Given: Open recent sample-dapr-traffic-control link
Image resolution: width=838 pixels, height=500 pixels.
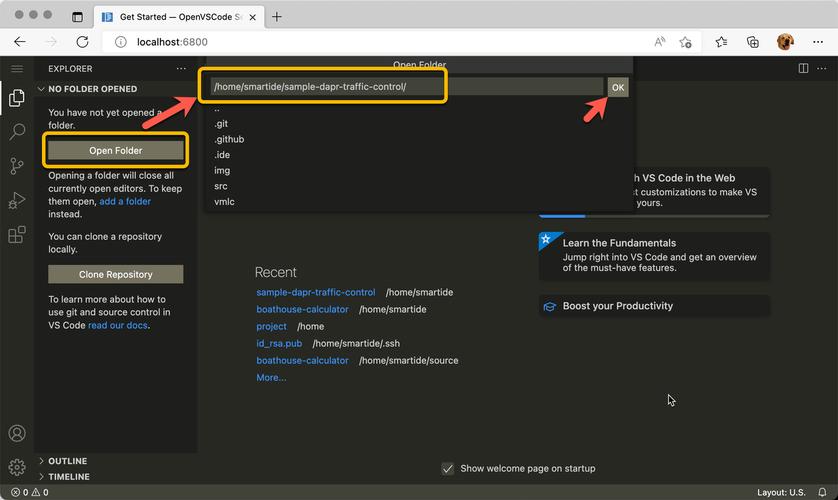Looking at the screenshot, I should point(316,292).
